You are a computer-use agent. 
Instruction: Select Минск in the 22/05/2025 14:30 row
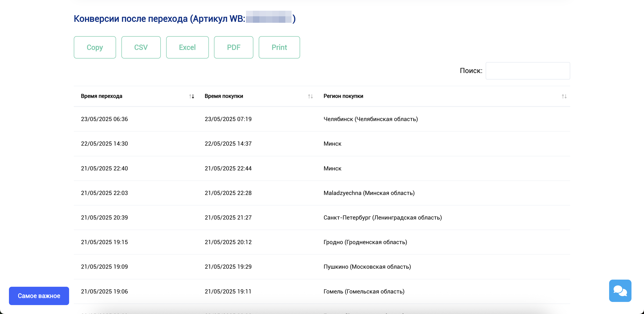pyautogui.click(x=332, y=144)
